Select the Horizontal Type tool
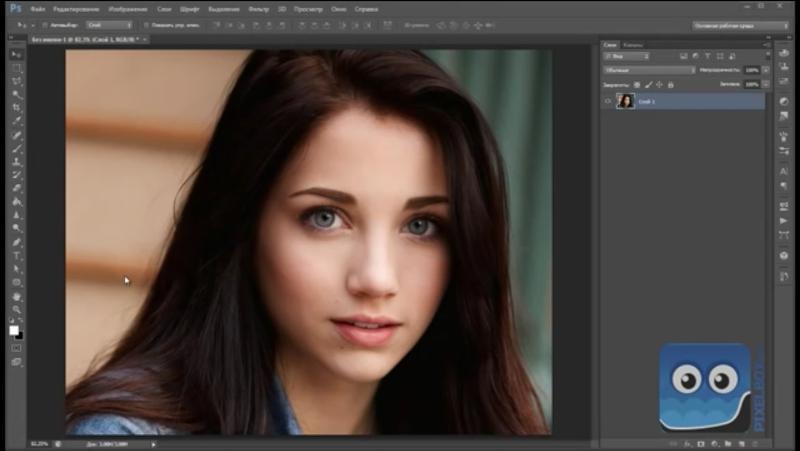800x451 pixels. click(17, 255)
